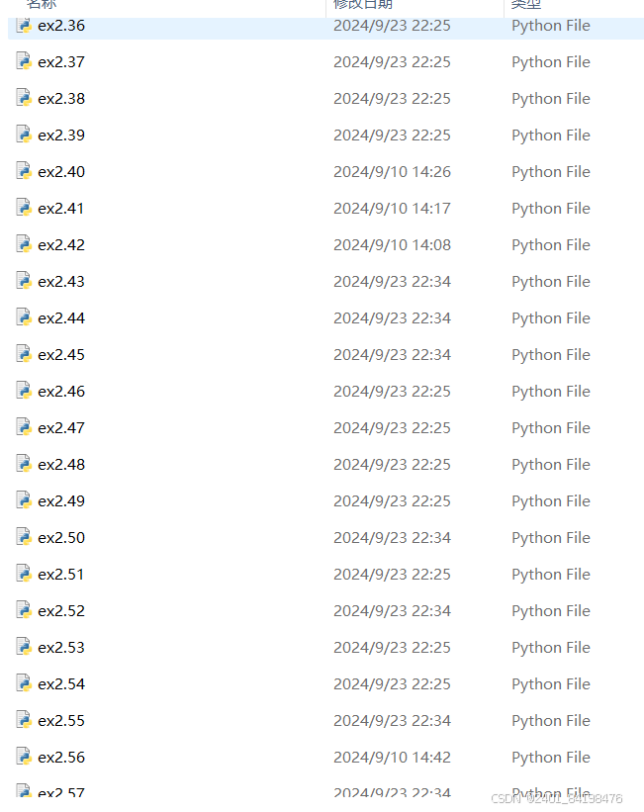
Task: Click the Python file icon beside ex2.40
Action: point(23,171)
